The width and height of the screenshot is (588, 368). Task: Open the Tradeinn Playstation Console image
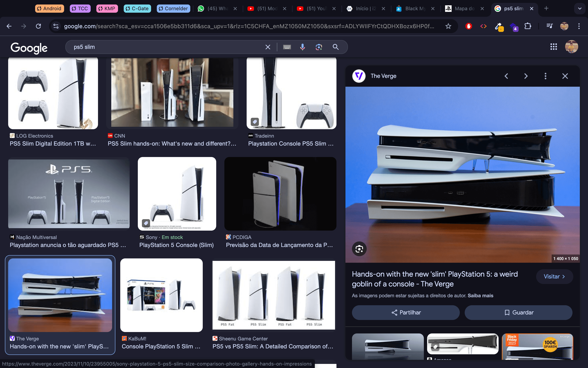pos(291,93)
